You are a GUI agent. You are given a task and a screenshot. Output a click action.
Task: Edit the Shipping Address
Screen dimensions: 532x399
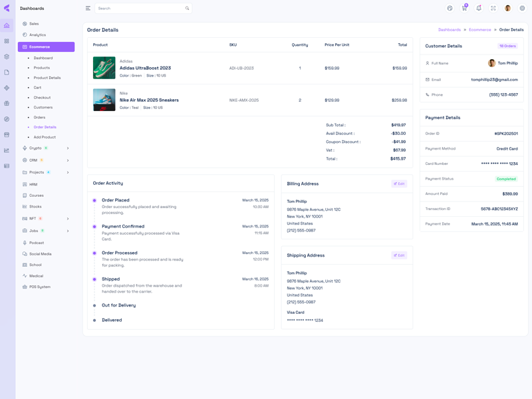coord(399,255)
